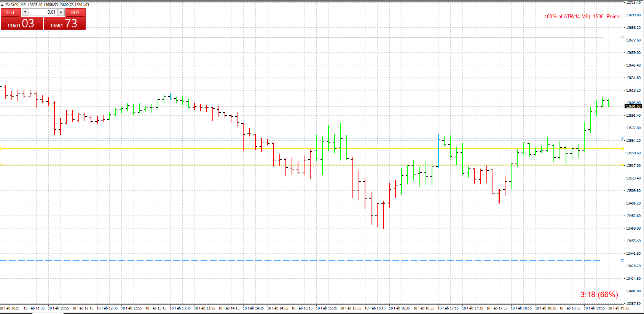
Task: Select the ATR(14,M5) 1585 Points label
Action: tap(582, 16)
